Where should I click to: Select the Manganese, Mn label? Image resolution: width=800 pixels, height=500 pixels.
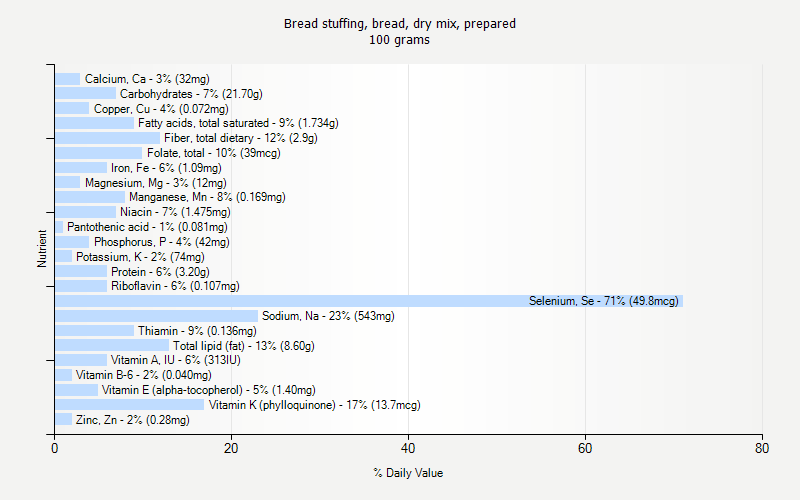point(207,197)
